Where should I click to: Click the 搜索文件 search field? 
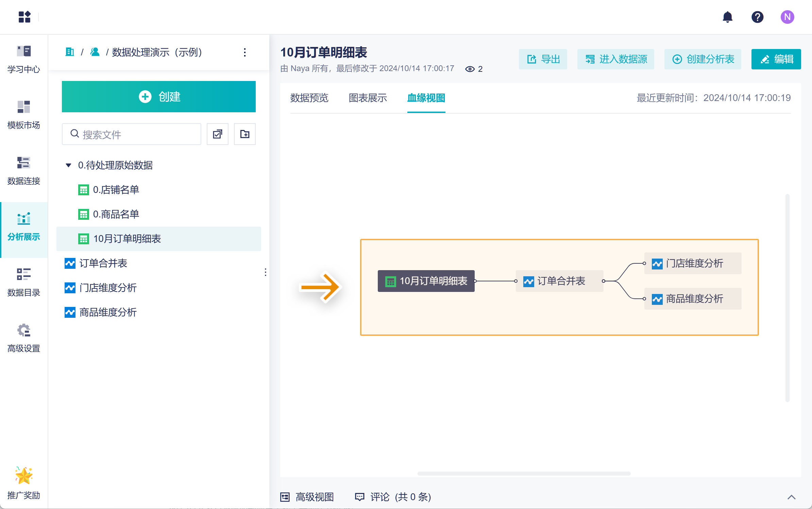point(136,134)
